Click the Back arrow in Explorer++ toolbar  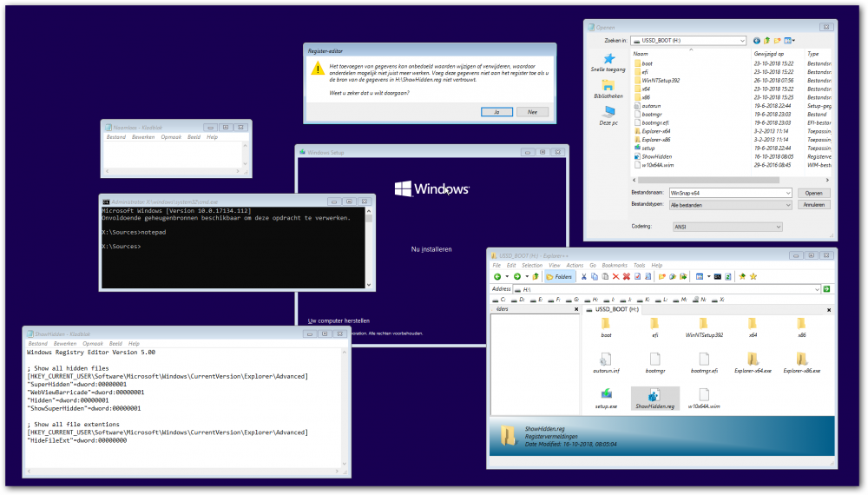[498, 276]
